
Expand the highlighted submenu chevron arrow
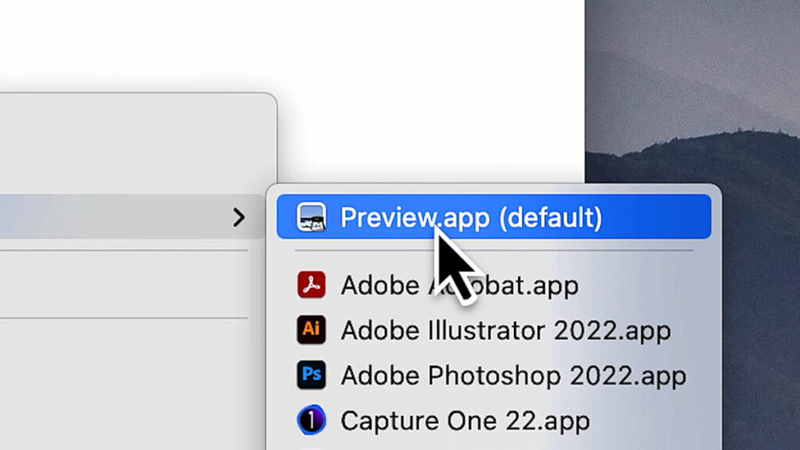pos(239,217)
